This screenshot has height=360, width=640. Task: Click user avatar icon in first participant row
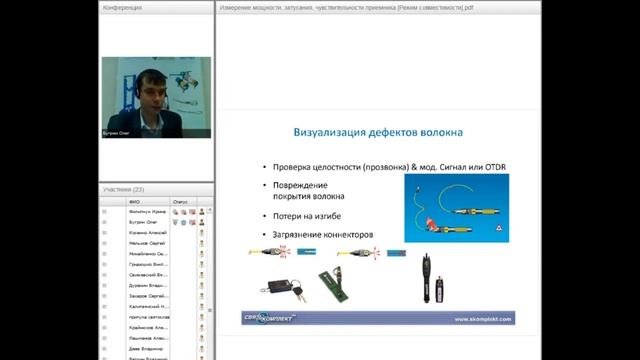tap(202, 212)
